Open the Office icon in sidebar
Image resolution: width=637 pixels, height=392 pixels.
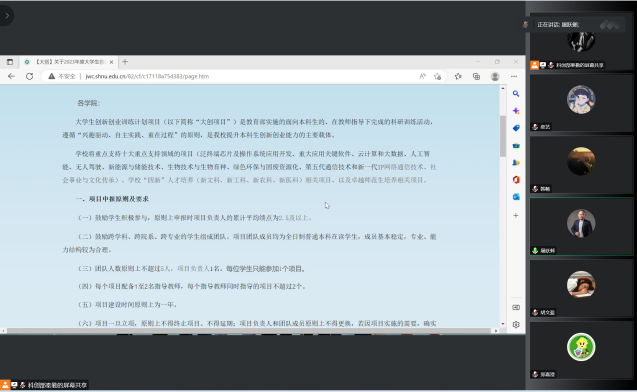[516, 180]
